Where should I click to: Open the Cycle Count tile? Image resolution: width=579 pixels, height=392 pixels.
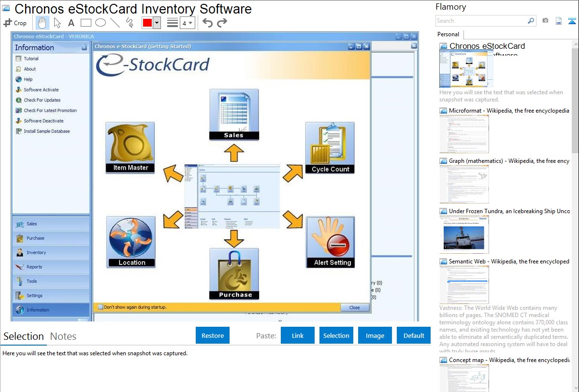[x=330, y=148]
